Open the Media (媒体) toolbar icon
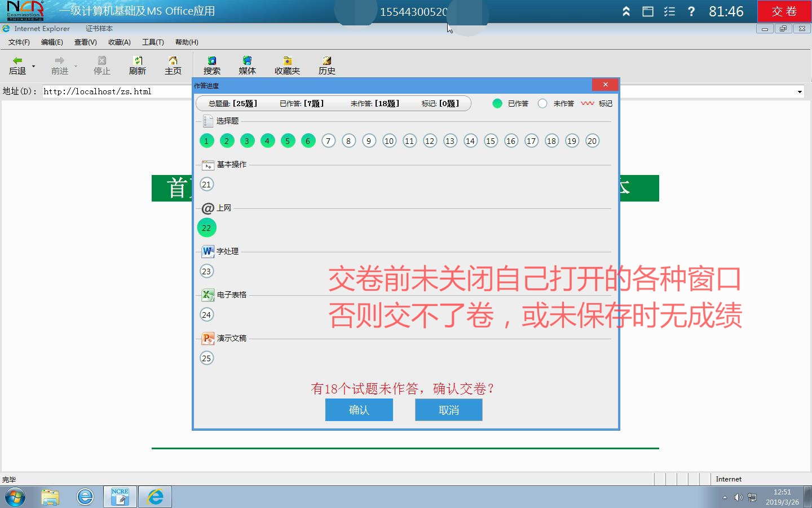Image resolution: width=812 pixels, height=508 pixels. [x=247, y=60]
